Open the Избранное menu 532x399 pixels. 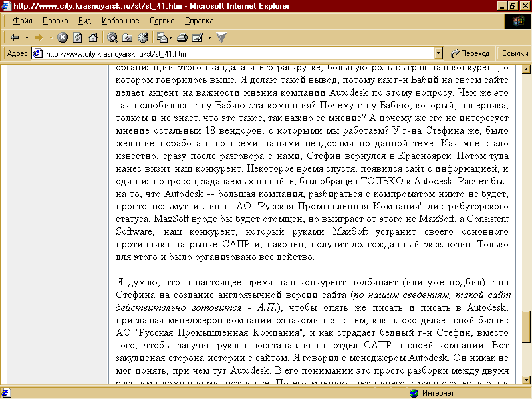click(120, 21)
